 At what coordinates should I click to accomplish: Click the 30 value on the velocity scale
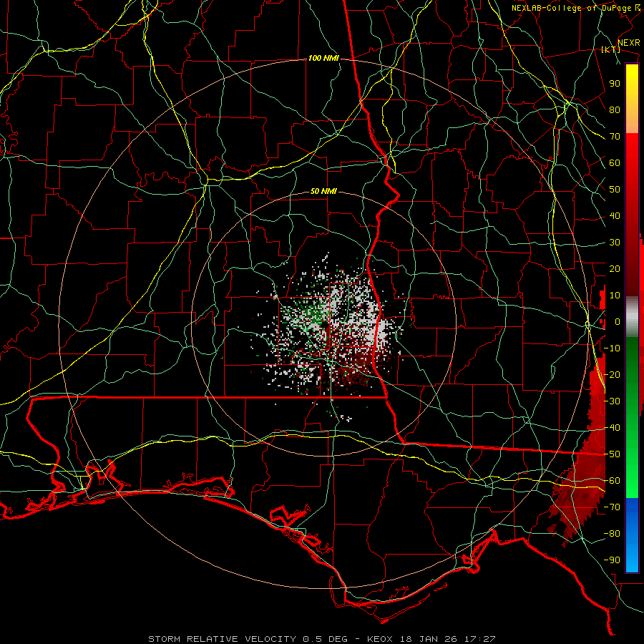tap(615, 243)
